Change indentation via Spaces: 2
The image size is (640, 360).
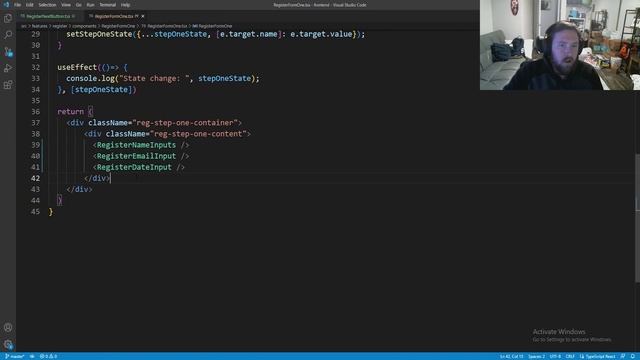(536, 356)
